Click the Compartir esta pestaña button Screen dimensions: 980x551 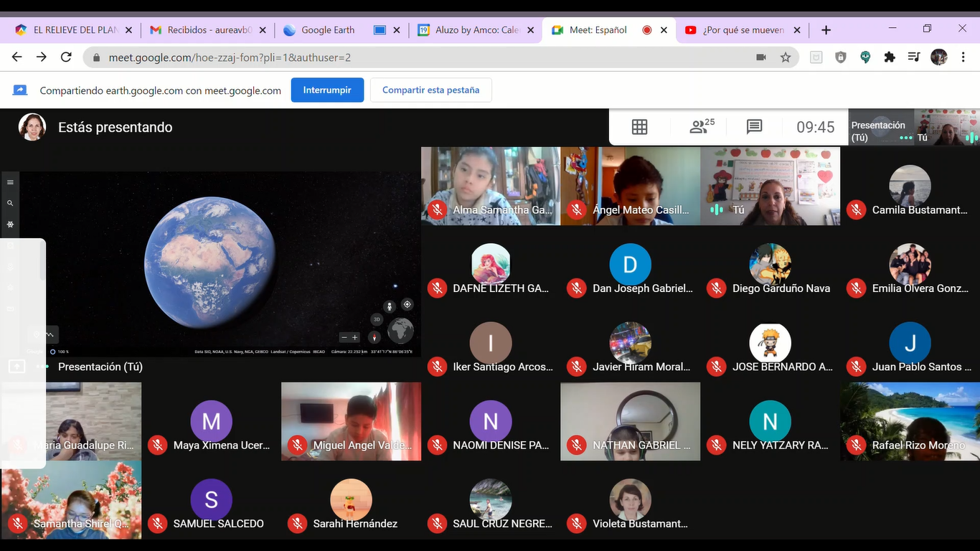(430, 90)
